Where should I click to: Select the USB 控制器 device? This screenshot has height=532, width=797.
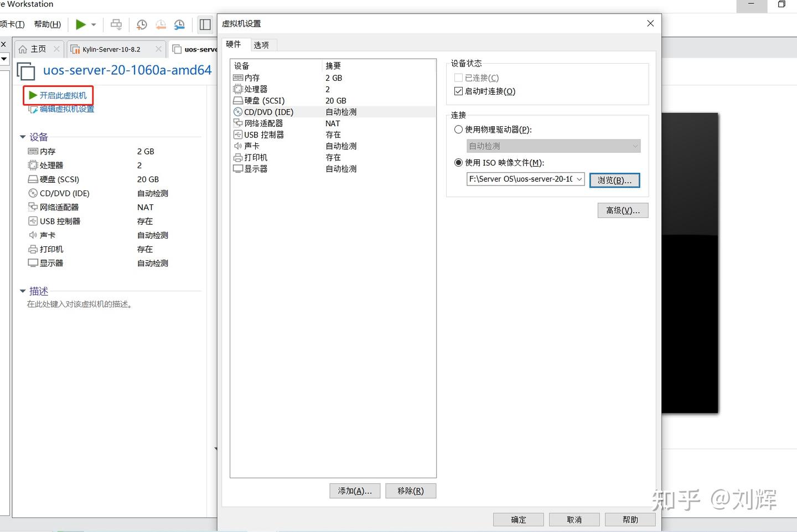(263, 134)
